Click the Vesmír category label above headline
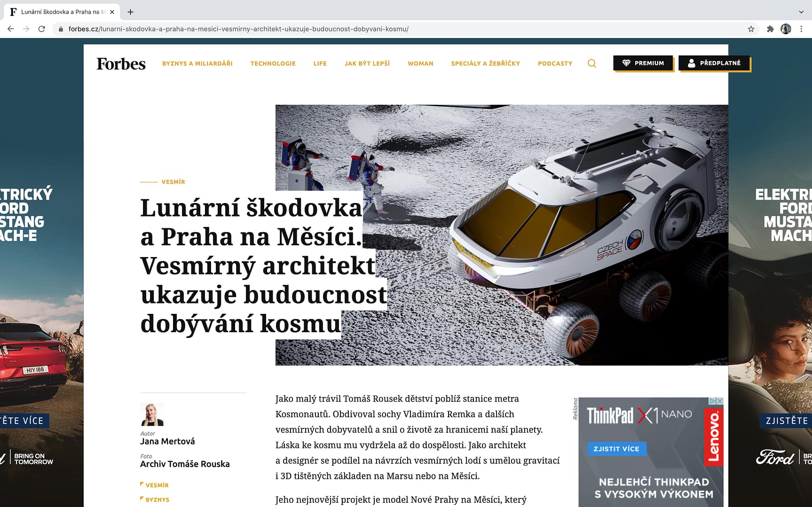Screen dimensions: 812x507 (x=173, y=182)
